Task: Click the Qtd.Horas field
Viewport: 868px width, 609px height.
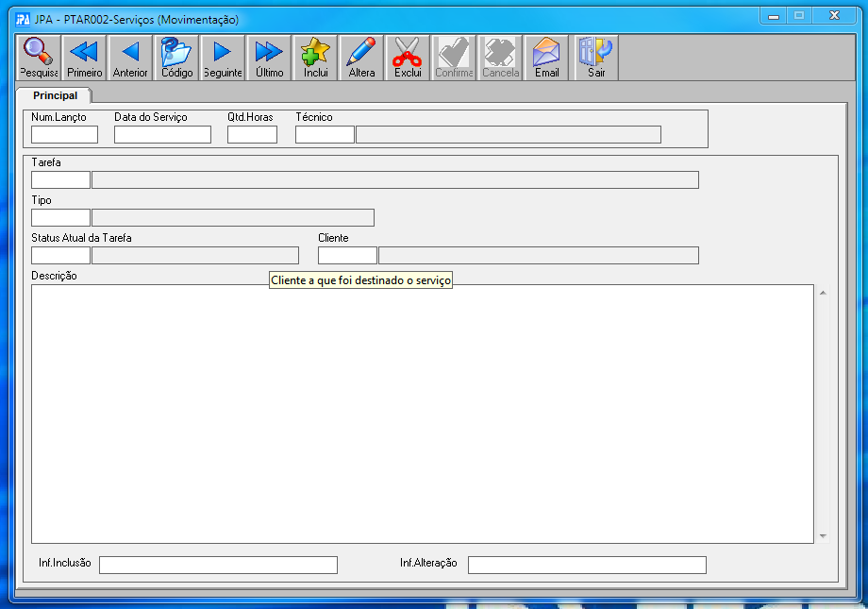Action: click(x=253, y=135)
